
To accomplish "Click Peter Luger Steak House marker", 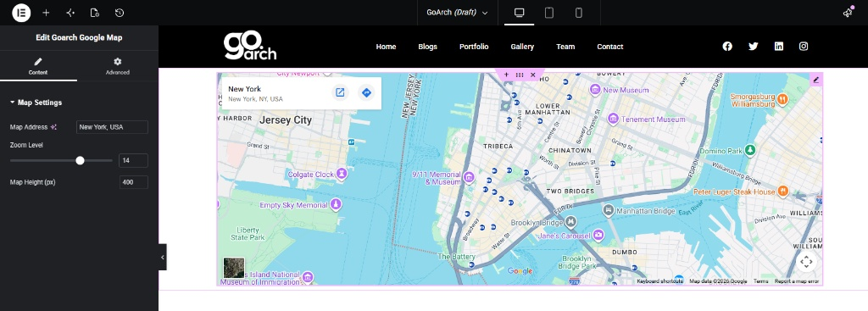I will tap(782, 192).
